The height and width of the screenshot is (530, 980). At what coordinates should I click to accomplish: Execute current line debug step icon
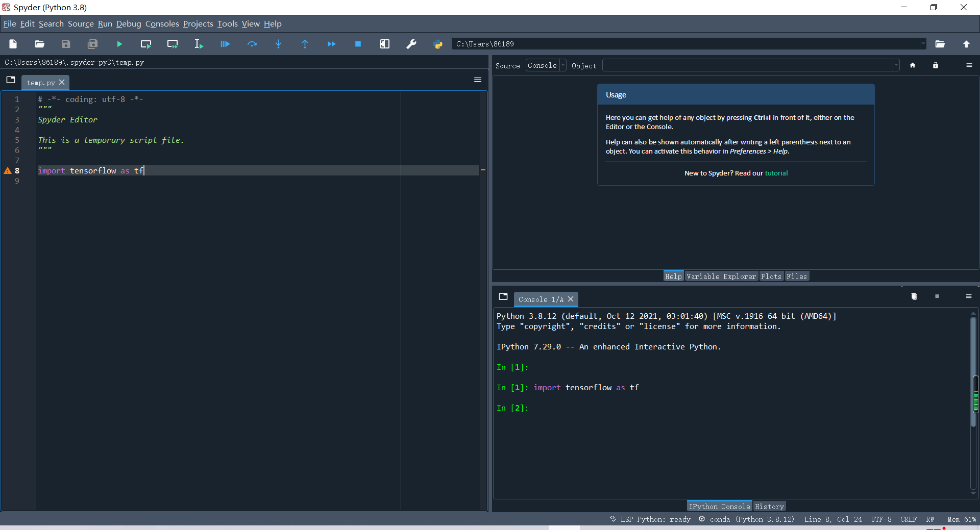(252, 44)
